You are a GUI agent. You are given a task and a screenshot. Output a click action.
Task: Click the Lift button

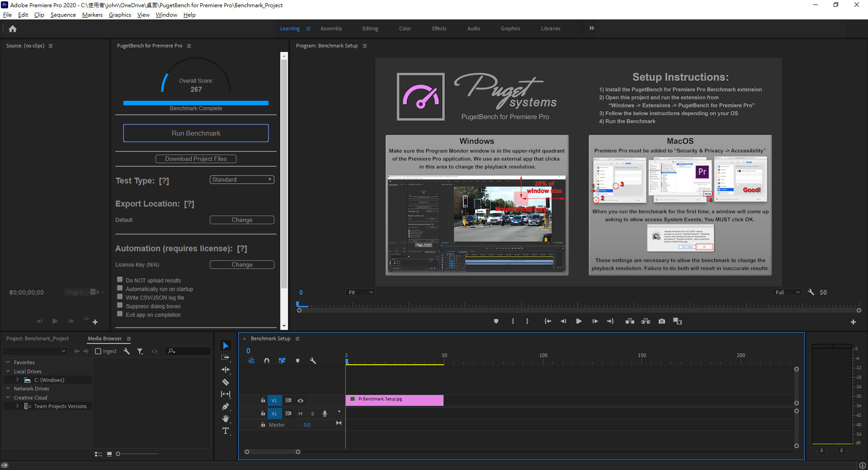(x=630, y=321)
